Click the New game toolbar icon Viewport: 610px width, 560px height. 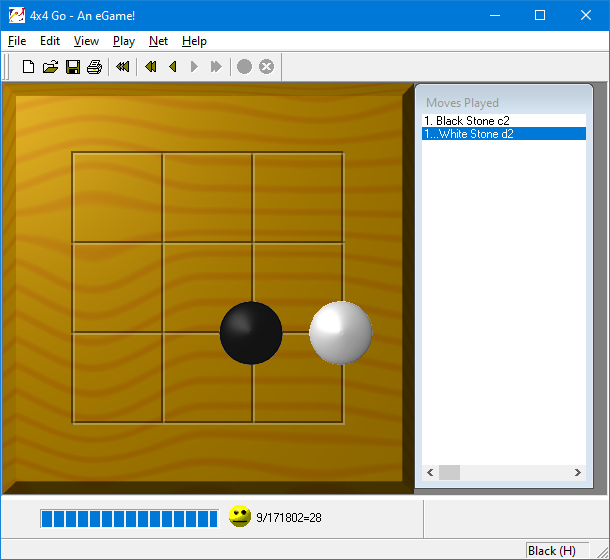coord(28,67)
